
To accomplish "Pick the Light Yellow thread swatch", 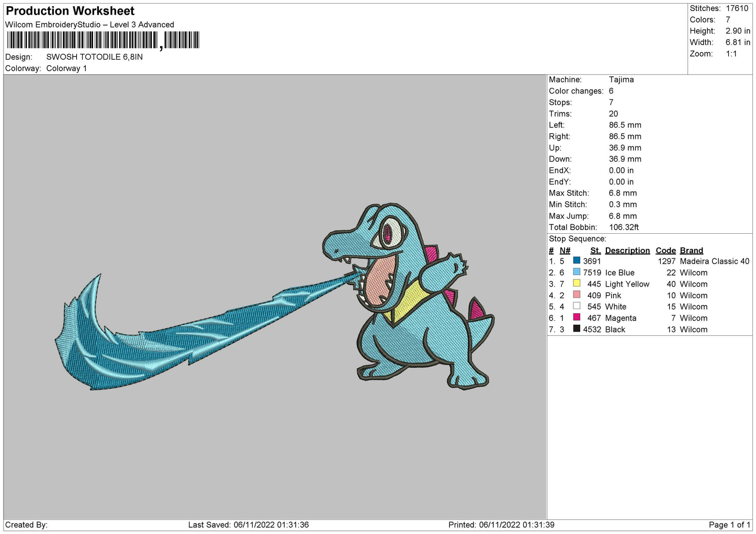I will click(x=577, y=283).
